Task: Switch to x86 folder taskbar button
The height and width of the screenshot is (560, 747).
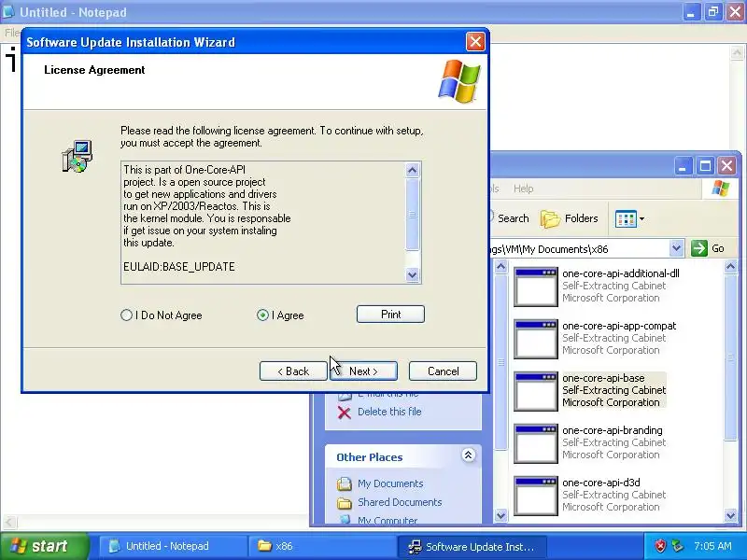Action: [x=322, y=546]
